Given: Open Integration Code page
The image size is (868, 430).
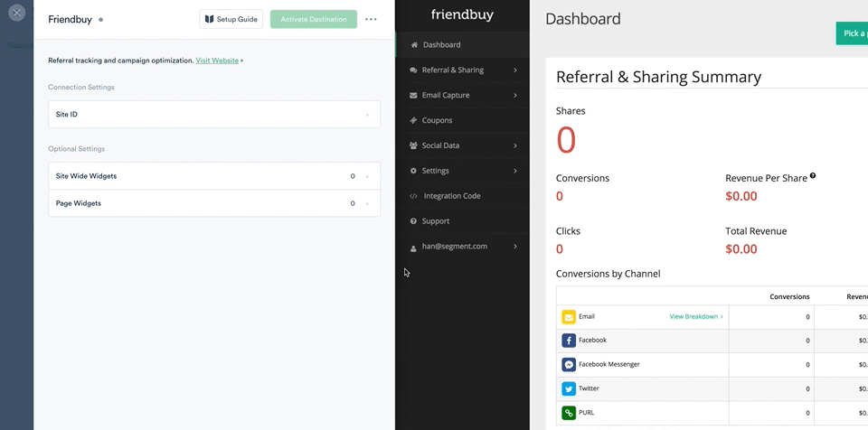Looking at the screenshot, I should click(462, 196).
